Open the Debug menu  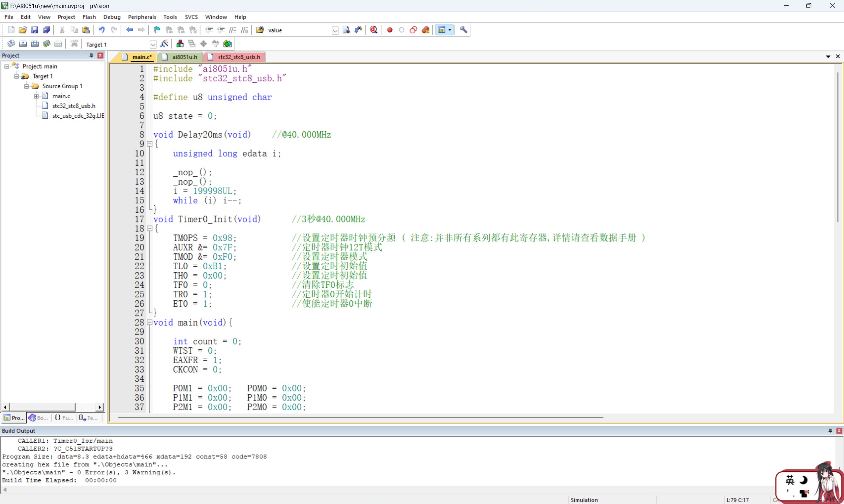click(x=112, y=17)
